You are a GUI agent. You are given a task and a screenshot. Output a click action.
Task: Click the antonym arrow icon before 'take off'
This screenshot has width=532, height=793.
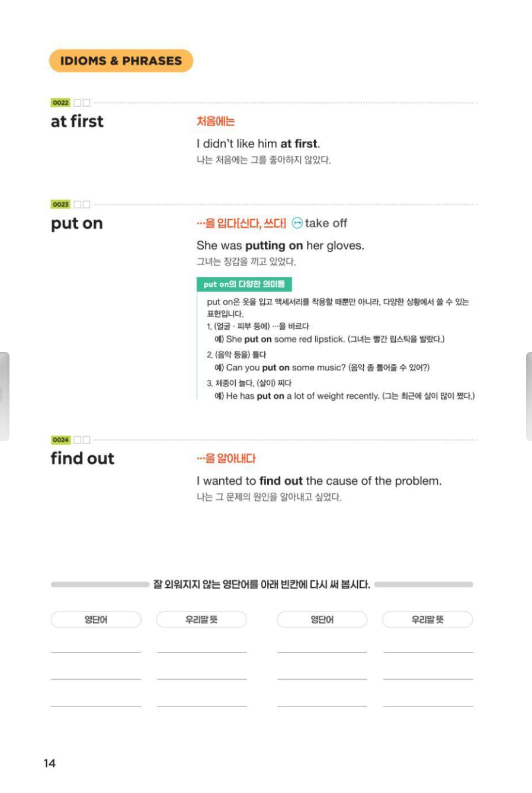(297, 223)
